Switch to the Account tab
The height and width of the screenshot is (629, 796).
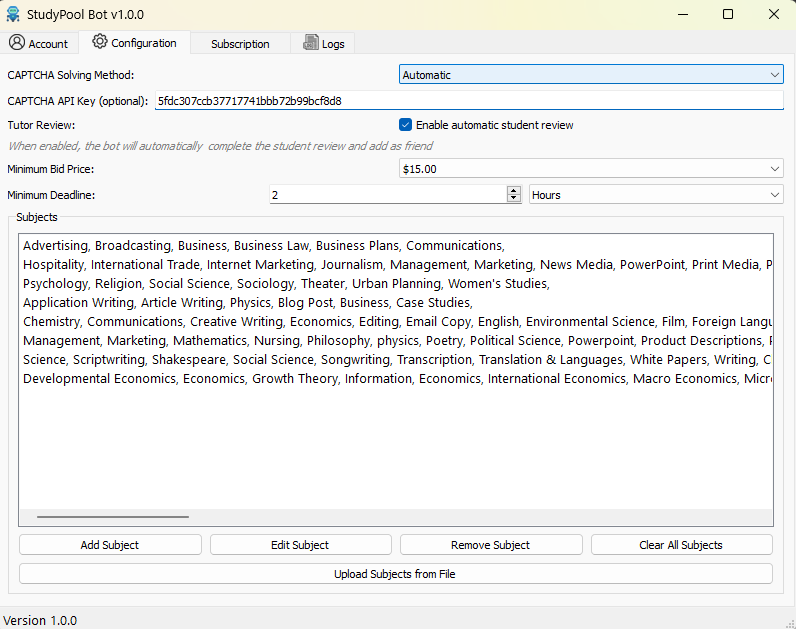pos(39,43)
